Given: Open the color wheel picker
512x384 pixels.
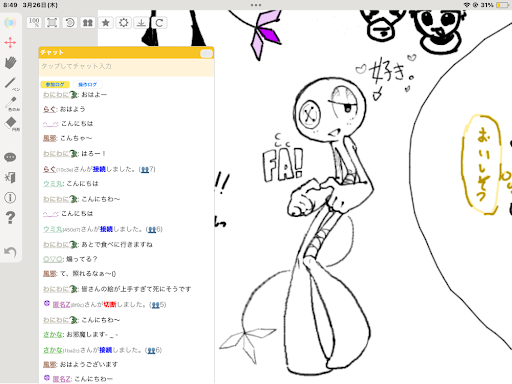Looking at the screenshot, I should tap(10, 23).
